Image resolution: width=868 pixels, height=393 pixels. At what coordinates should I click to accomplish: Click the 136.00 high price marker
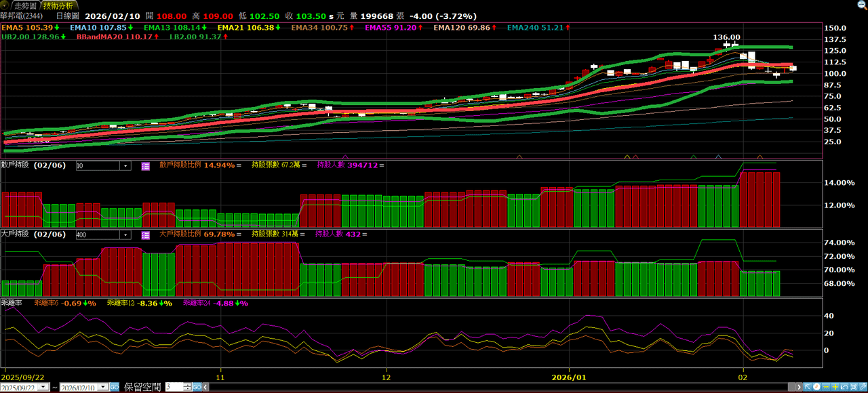point(727,37)
